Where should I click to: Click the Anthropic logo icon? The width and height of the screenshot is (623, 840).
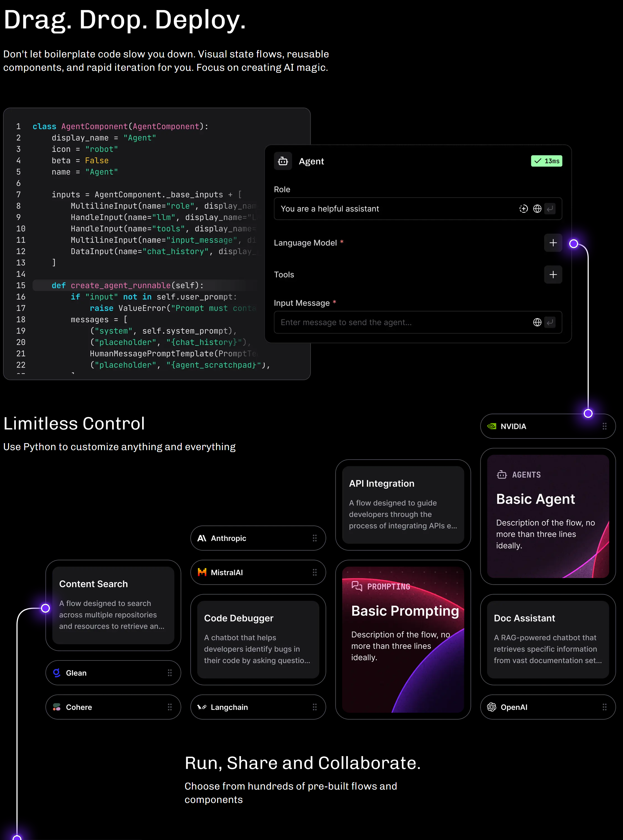coord(202,538)
